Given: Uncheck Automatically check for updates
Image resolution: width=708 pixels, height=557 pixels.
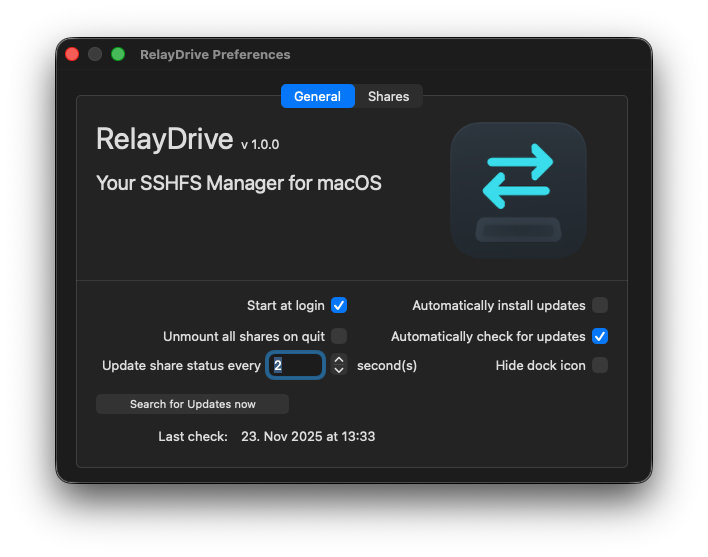Looking at the screenshot, I should [600, 336].
